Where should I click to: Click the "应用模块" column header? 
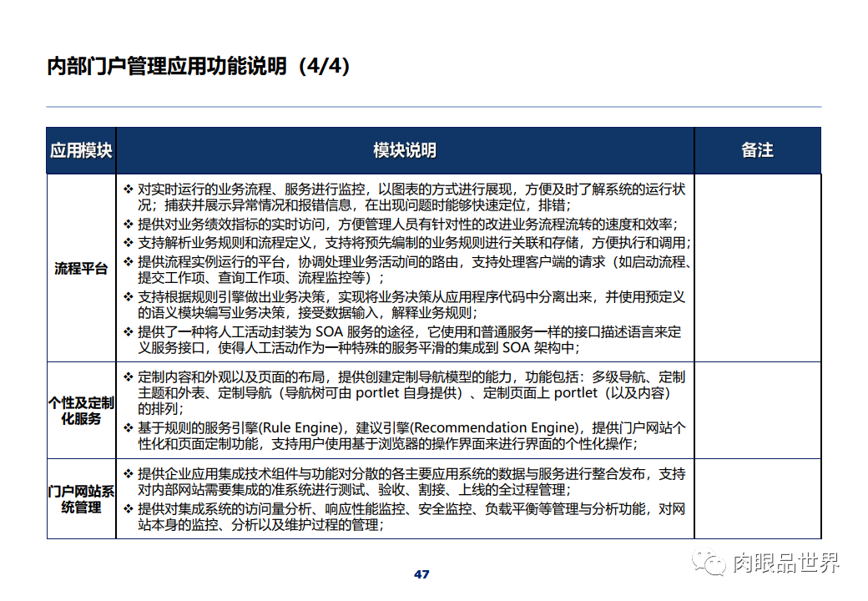click(x=81, y=150)
